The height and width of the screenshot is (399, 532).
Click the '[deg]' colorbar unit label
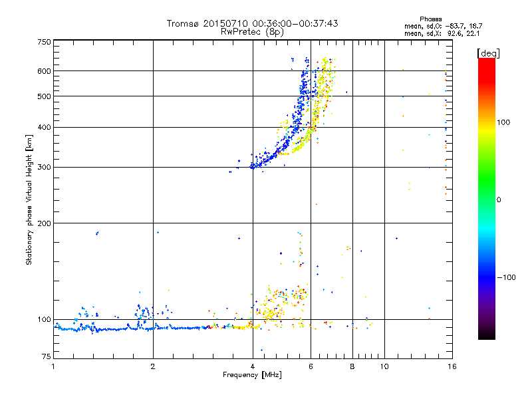coord(488,53)
